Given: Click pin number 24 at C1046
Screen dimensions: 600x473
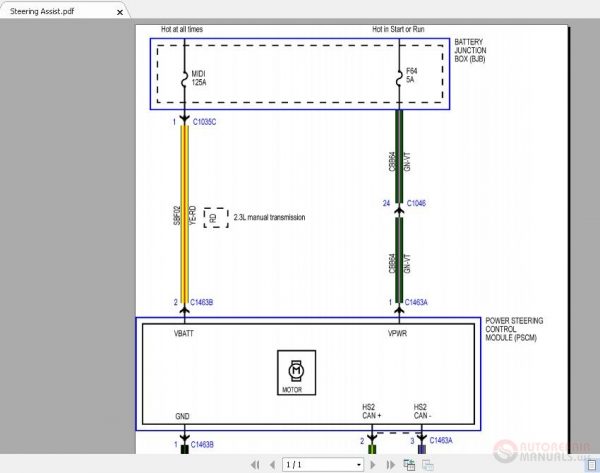Looking at the screenshot, I should 386,203.
